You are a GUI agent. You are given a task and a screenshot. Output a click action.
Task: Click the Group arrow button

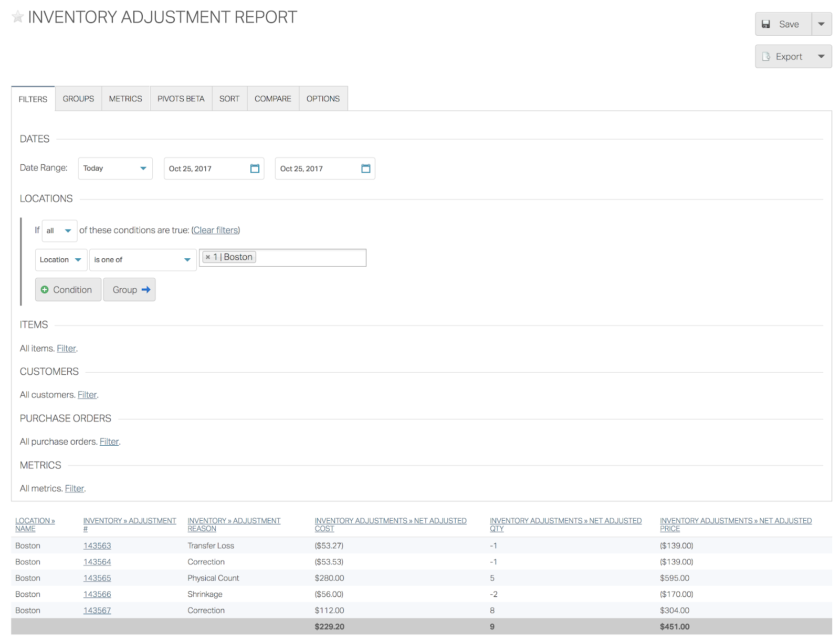[x=129, y=289]
